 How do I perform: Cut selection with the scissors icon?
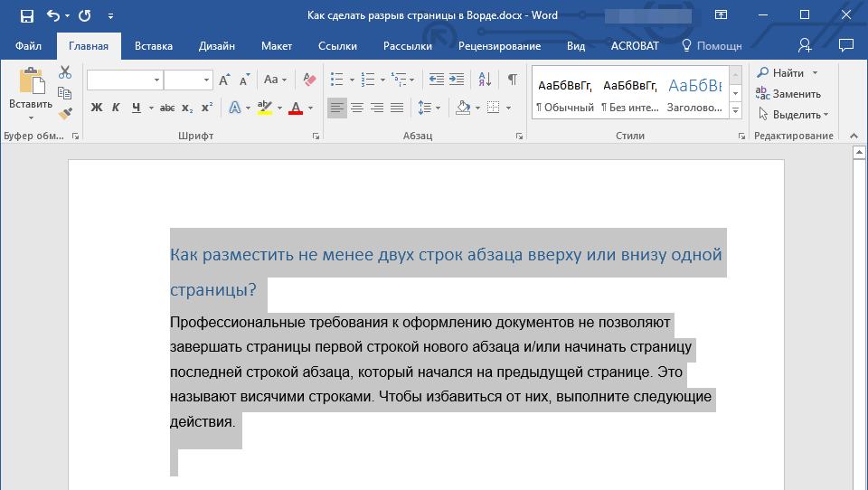[64, 72]
